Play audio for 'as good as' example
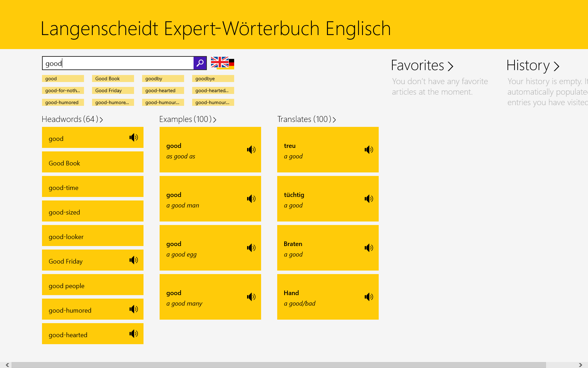Screen dimensions: 588x368 pos(251,150)
